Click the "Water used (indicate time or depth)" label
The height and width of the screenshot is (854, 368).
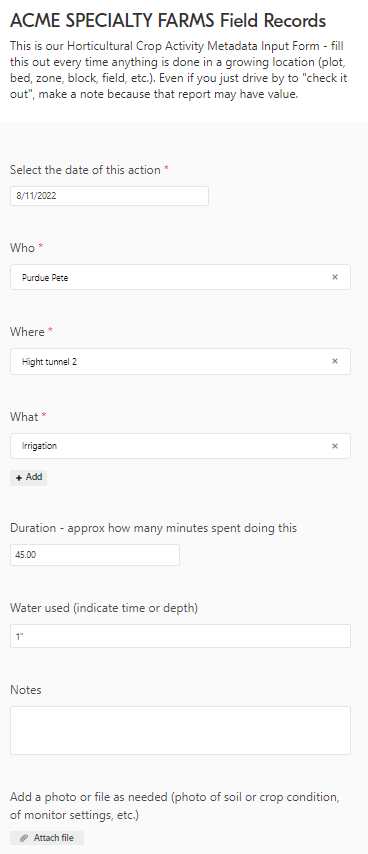pos(104,608)
